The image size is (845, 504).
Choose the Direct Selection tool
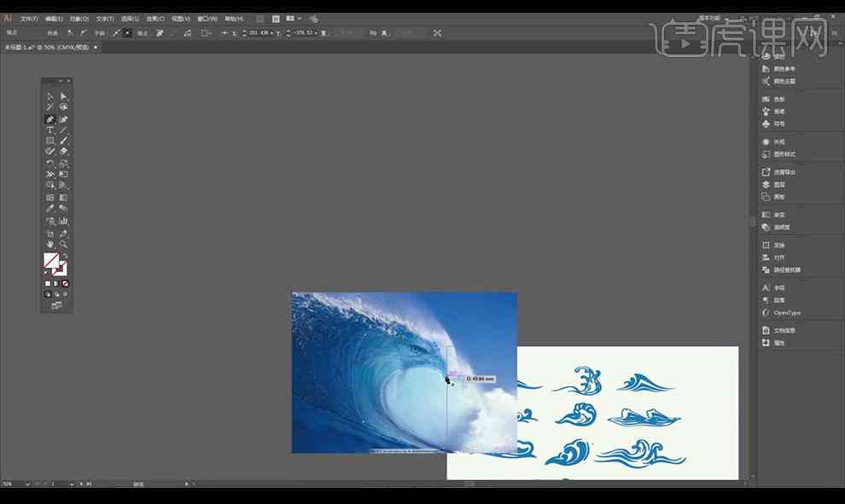(x=64, y=96)
